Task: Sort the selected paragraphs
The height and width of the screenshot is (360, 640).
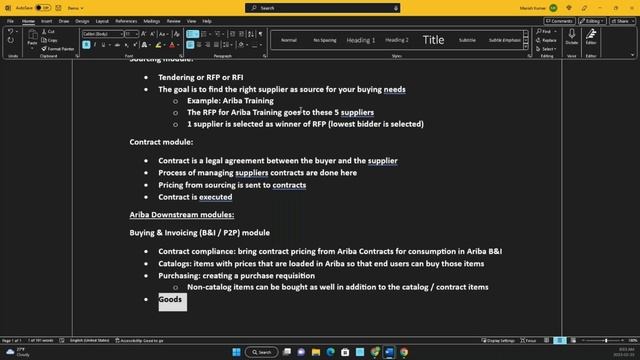Action: point(251,34)
